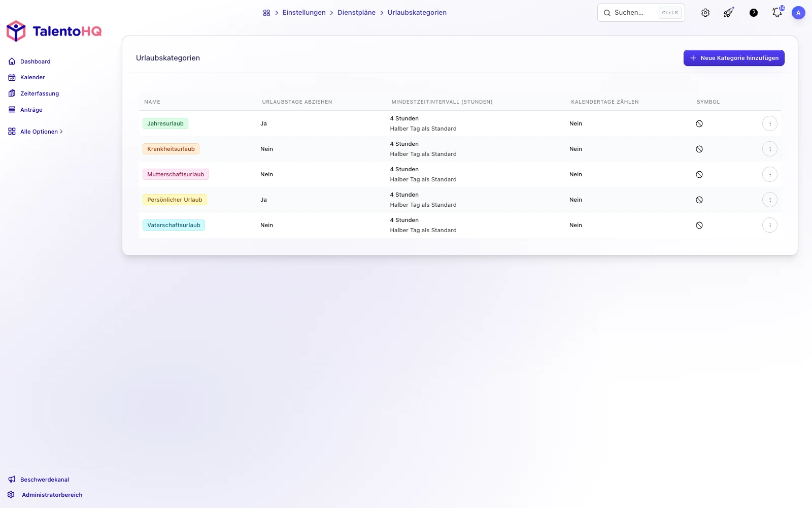This screenshot has height=508, width=812.
Task: Click the breadcrumb grid home icon
Action: coord(266,13)
